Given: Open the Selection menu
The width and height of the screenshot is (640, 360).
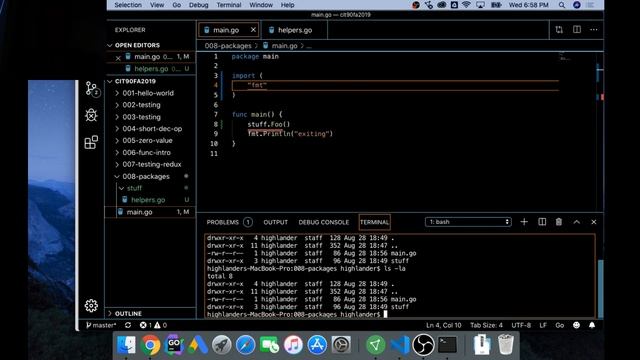Looking at the screenshot, I should [x=128, y=5].
